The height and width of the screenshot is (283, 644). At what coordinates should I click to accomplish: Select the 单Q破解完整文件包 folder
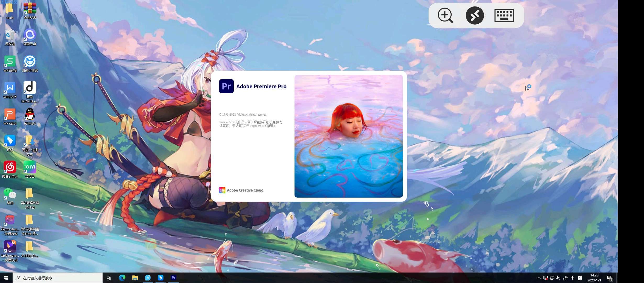click(x=30, y=198)
